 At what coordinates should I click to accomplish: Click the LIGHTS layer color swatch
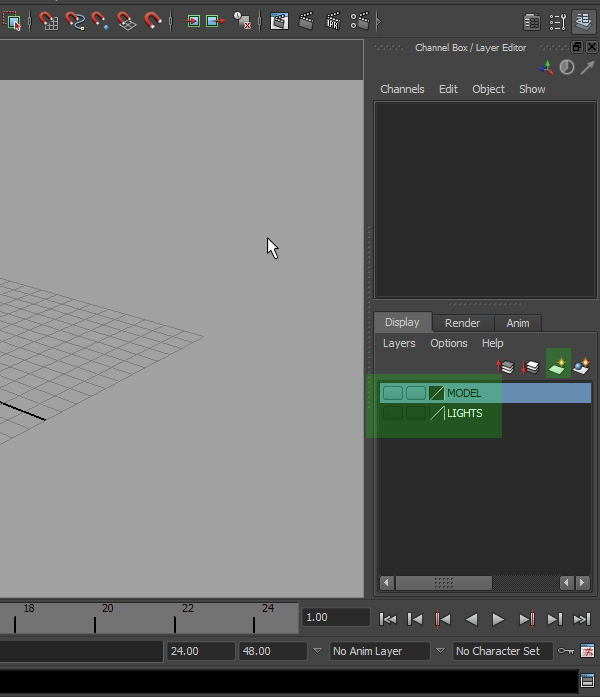click(x=436, y=413)
